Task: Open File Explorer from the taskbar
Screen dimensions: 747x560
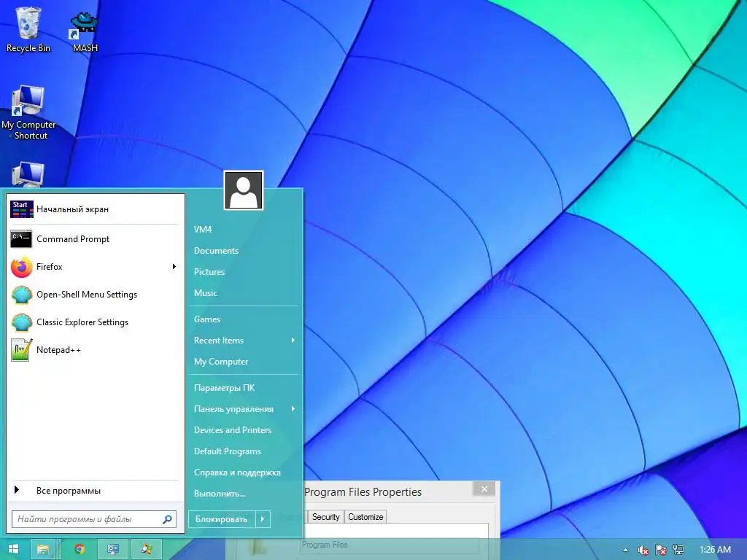Action: 43,549
